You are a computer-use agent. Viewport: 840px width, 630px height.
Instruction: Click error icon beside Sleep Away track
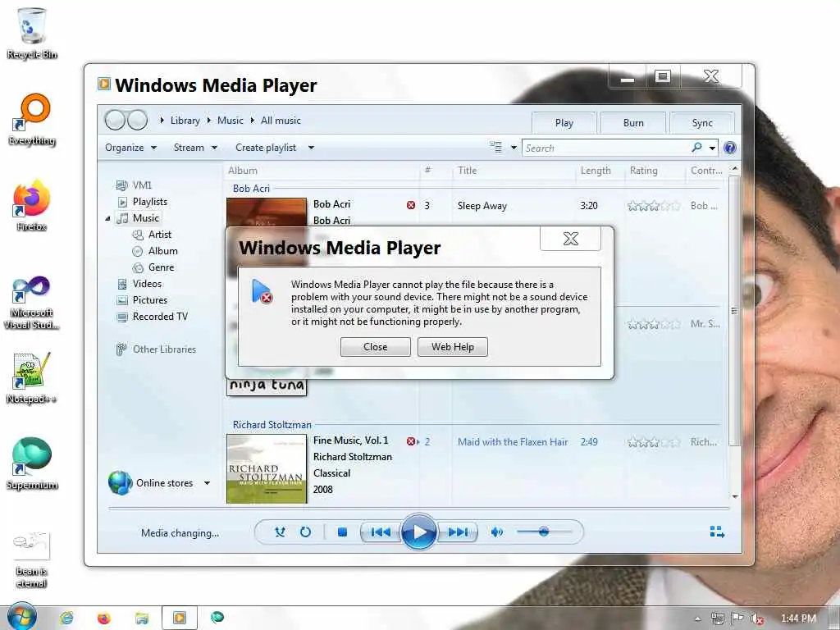411,205
